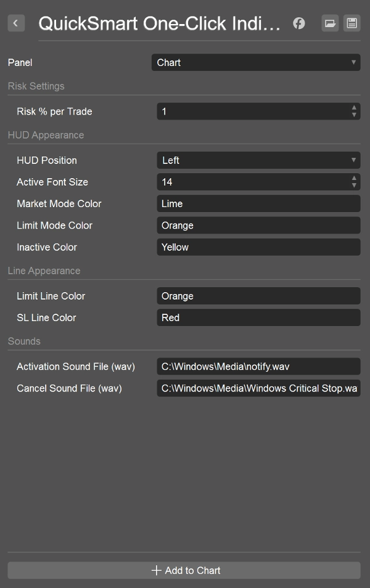This screenshot has width=370, height=588.
Task: Increase Active Font Size value
Action: tap(354, 178)
